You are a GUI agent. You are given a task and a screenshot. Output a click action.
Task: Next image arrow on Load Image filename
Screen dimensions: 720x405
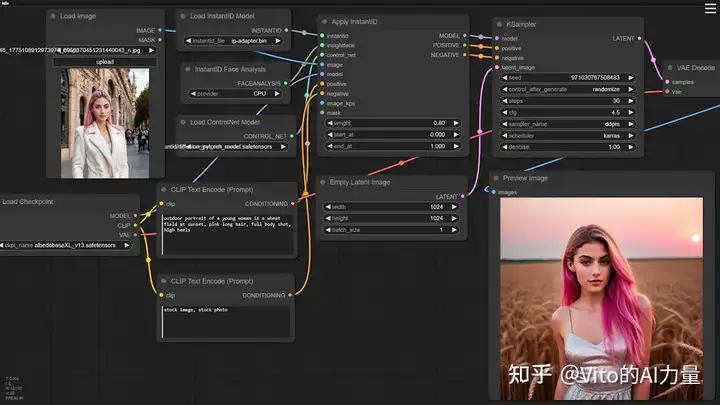(x=152, y=51)
